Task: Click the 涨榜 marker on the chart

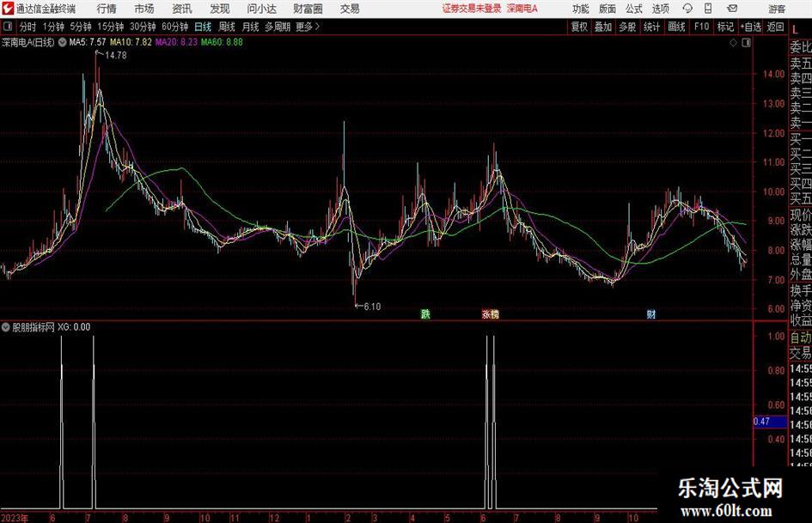Action: [x=490, y=313]
